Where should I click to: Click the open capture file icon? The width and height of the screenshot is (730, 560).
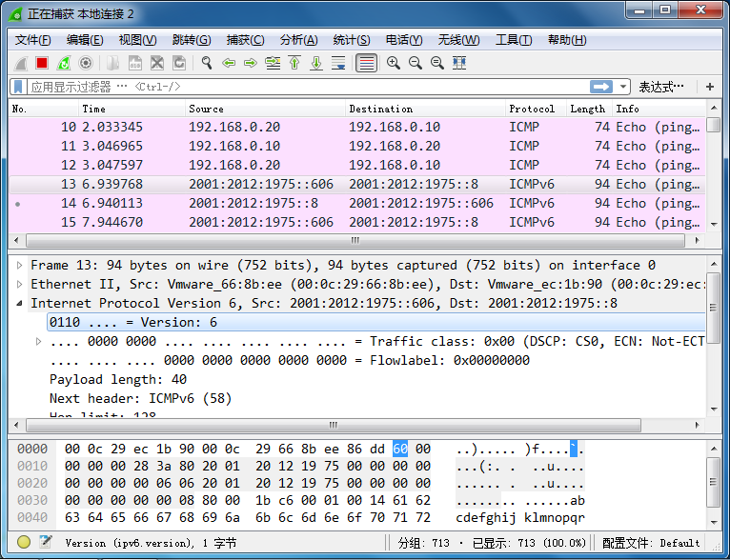coord(113,63)
